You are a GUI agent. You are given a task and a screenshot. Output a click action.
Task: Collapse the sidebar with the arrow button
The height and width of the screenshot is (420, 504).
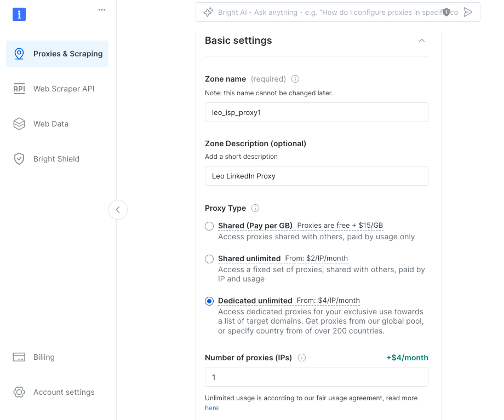[x=118, y=210]
